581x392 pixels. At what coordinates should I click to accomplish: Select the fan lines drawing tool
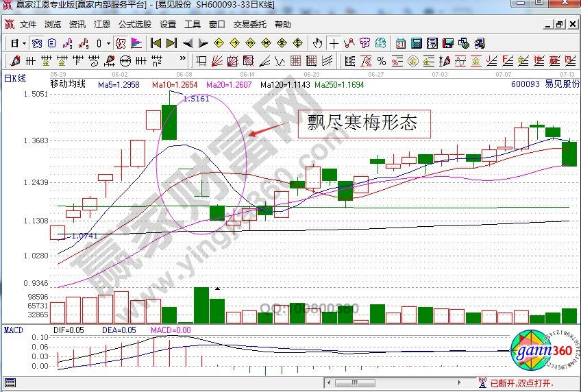pos(214,60)
